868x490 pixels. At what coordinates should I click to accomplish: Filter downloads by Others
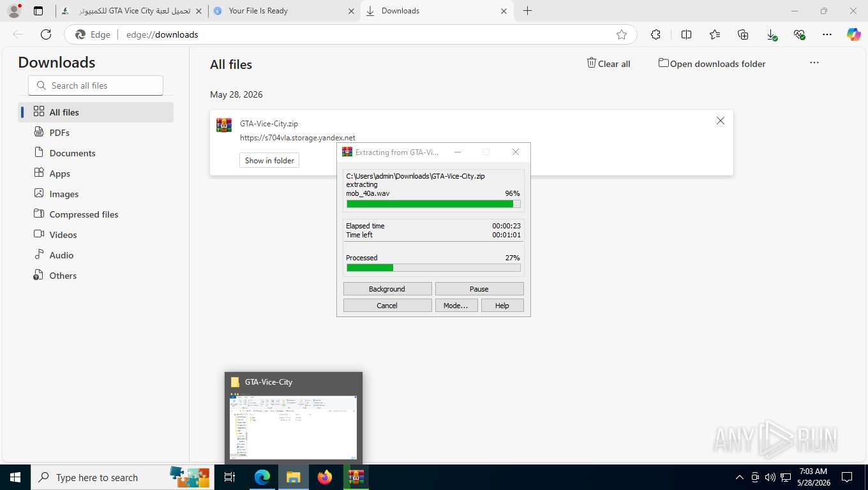click(x=96, y=276)
